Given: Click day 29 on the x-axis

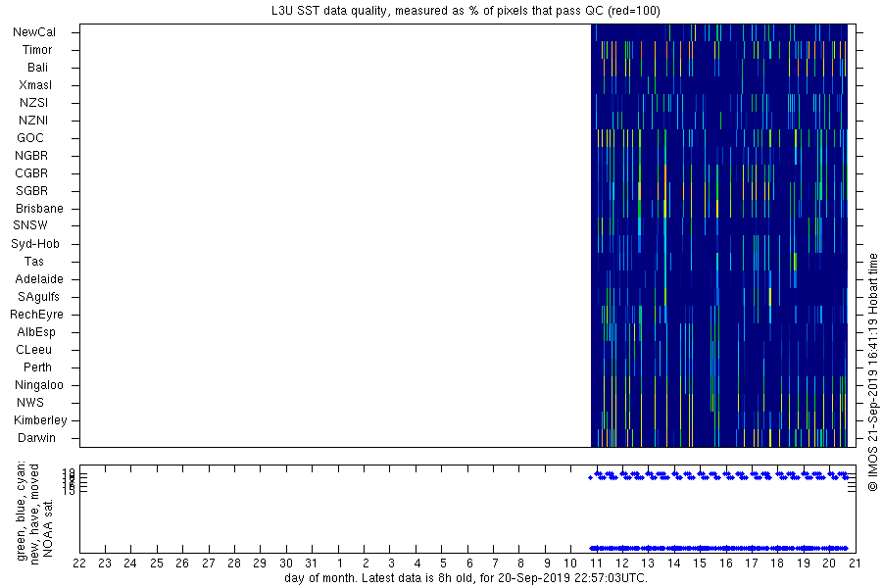Looking at the screenshot, I should pos(260,563).
